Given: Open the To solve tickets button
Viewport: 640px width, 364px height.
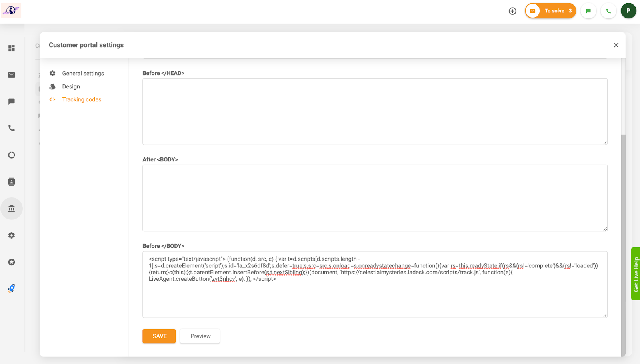Looking at the screenshot, I should [551, 11].
